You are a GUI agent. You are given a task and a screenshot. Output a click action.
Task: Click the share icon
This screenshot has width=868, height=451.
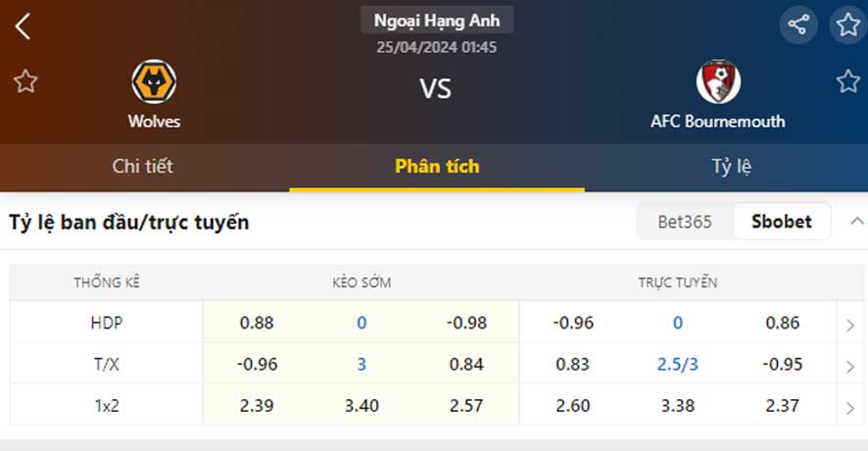[798, 25]
